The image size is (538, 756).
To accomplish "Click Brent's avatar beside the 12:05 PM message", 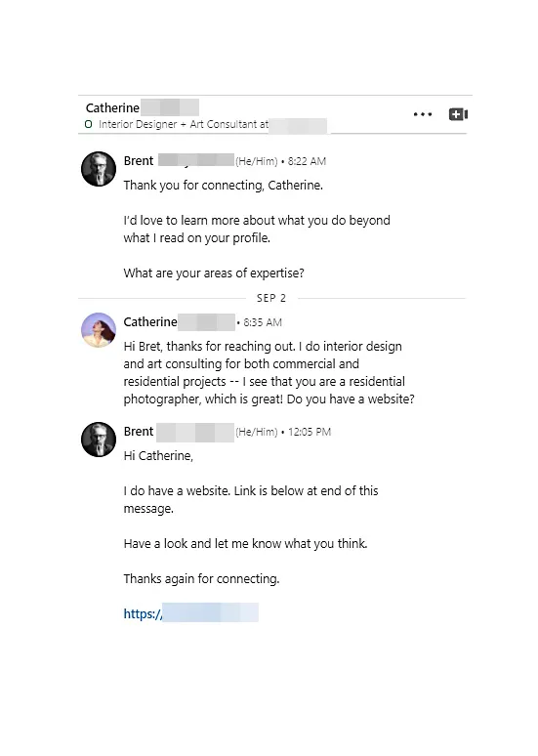I will click(99, 440).
